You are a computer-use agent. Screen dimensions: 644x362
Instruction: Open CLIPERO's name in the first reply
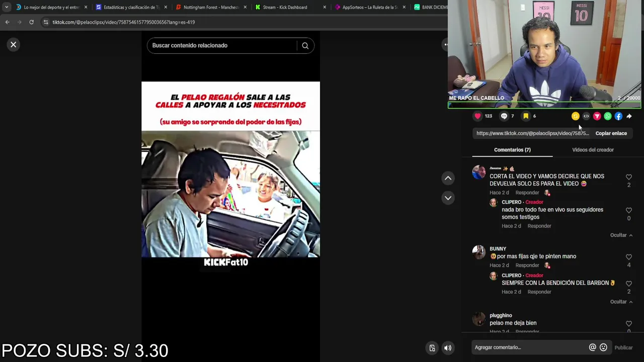coord(511,202)
